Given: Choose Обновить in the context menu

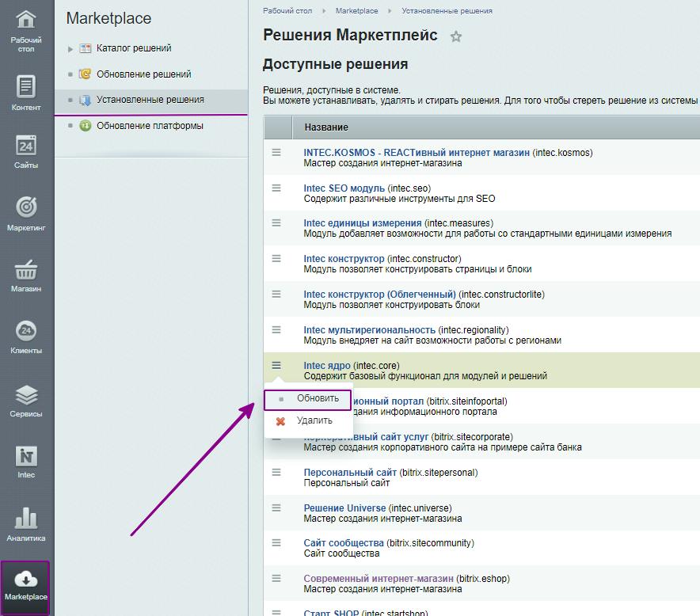Looking at the screenshot, I should tap(318, 399).
